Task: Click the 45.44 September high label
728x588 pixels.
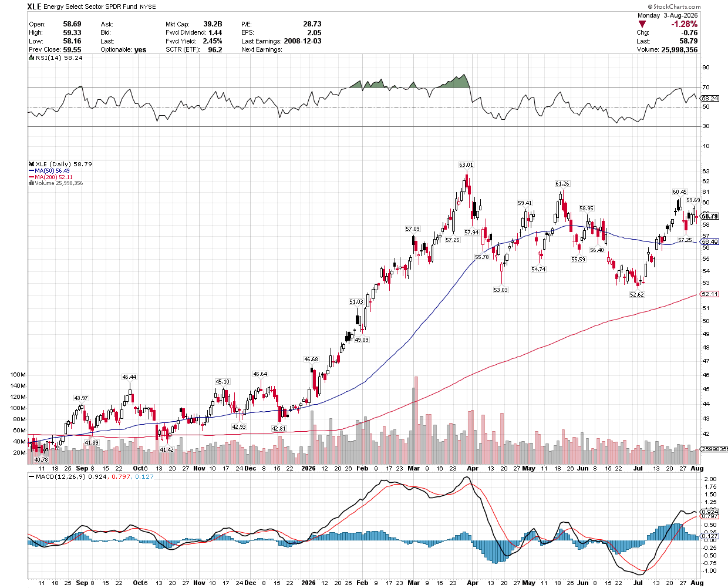Action: point(129,377)
